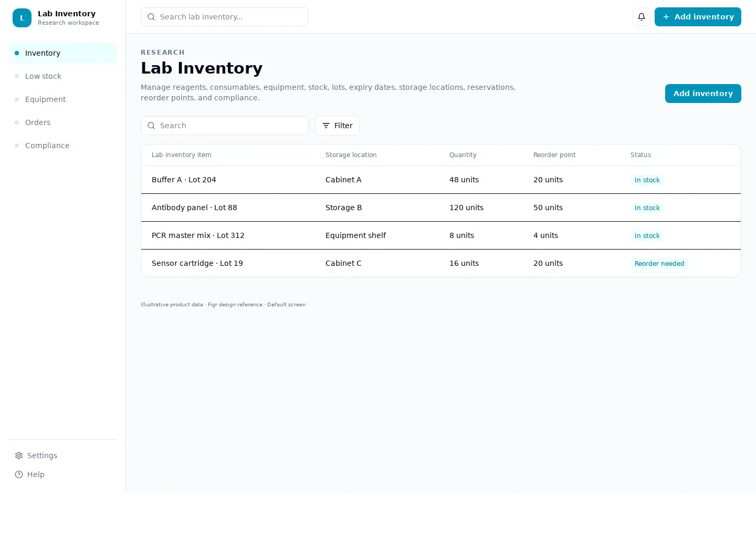Screen dimensions: 756x538
Task: Focus the Search lab inventory field
Action: coord(225,17)
